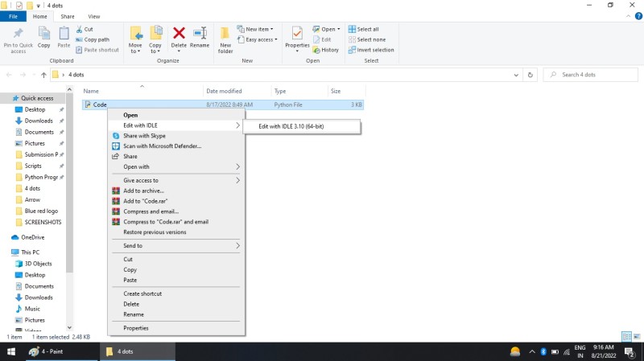Click the Pin to Quick access icon
Image resolution: width=644 pixels, height=361 pixels.
[18, 35]
